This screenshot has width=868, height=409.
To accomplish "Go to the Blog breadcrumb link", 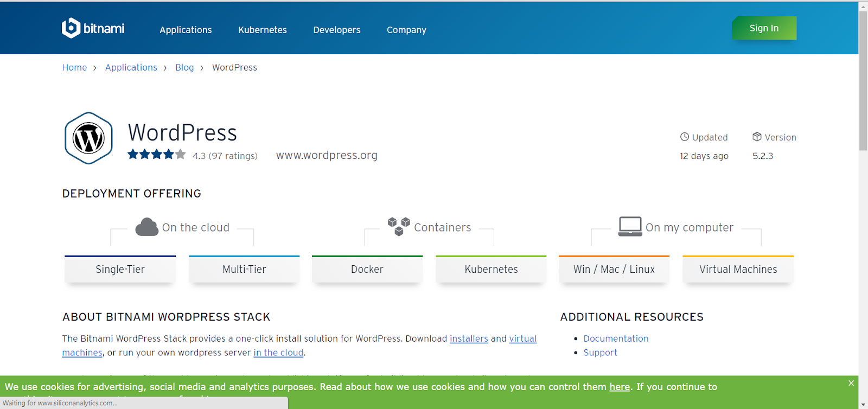I will tap(184, 67).
